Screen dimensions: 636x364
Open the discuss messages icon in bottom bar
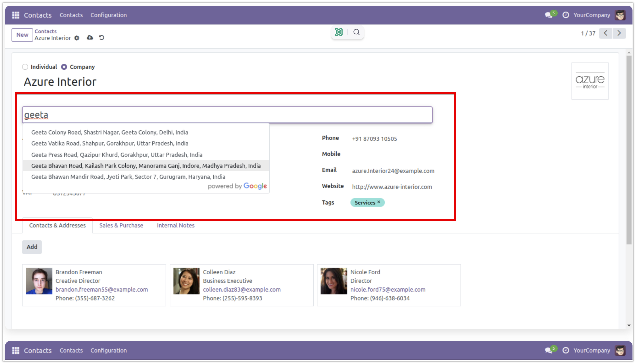[x=548, y=350]
